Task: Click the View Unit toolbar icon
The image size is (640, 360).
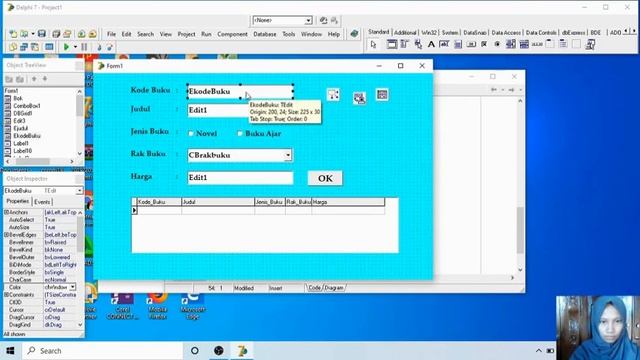Action: coord(13,47)
